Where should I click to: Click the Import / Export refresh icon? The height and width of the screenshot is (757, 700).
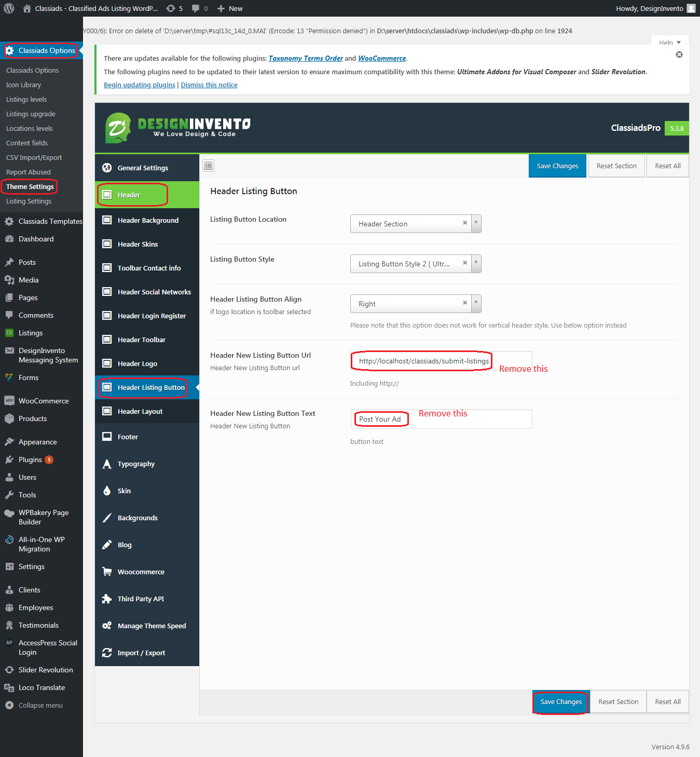click(x=107, y=653)
